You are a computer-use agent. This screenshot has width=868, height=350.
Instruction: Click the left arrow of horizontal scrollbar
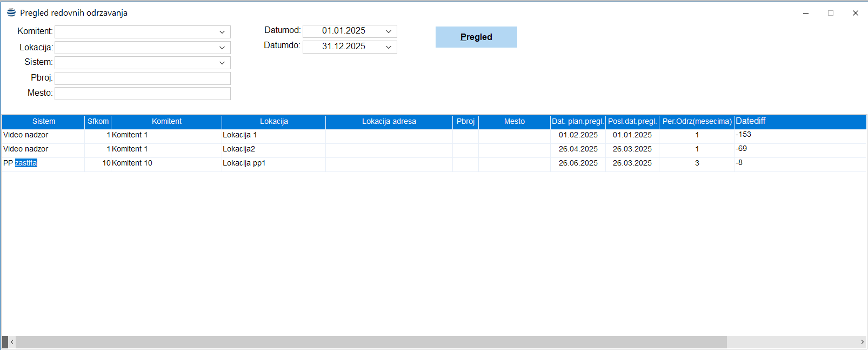tap(12, 342)
